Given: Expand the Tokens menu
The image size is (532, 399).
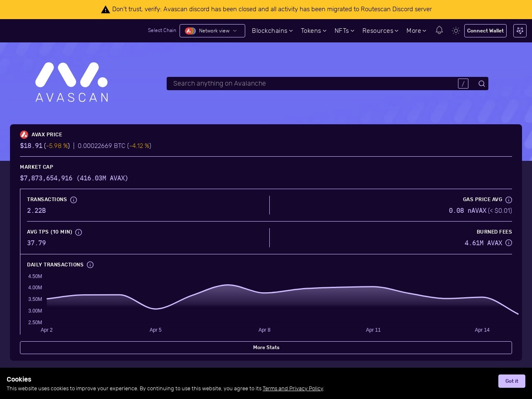Looking at the screenshot, I should 313,31.
